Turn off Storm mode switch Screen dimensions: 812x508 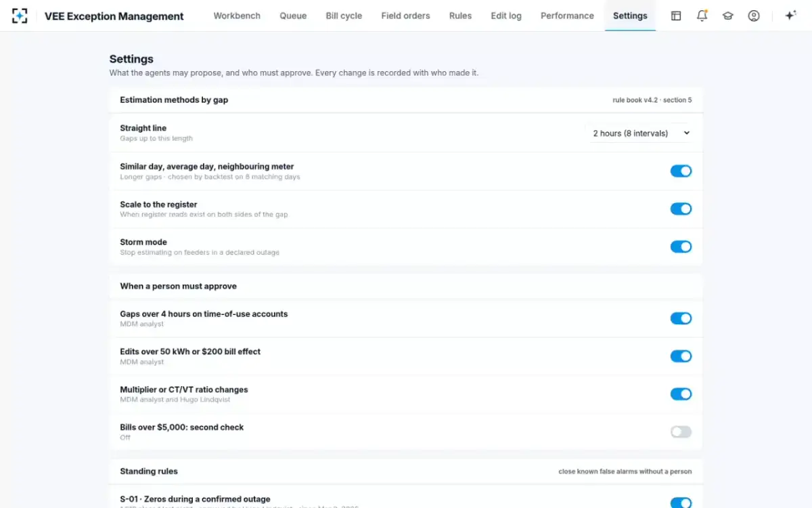pyautogui.click(x=681, y=247)
